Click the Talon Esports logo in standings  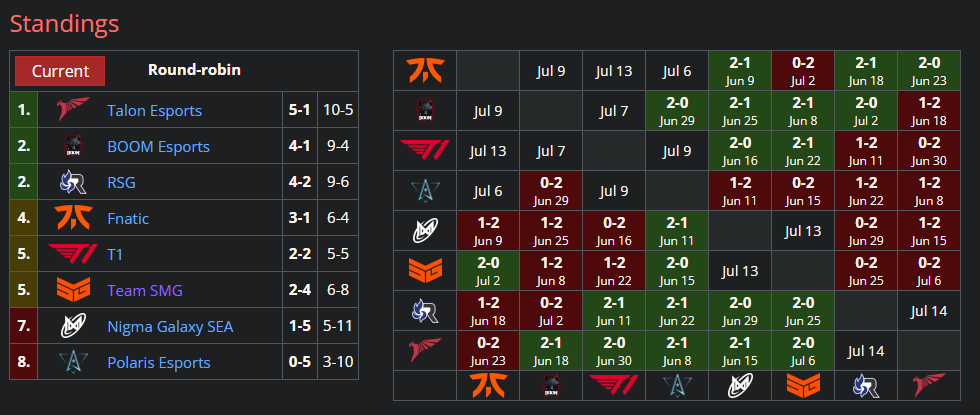72,110
